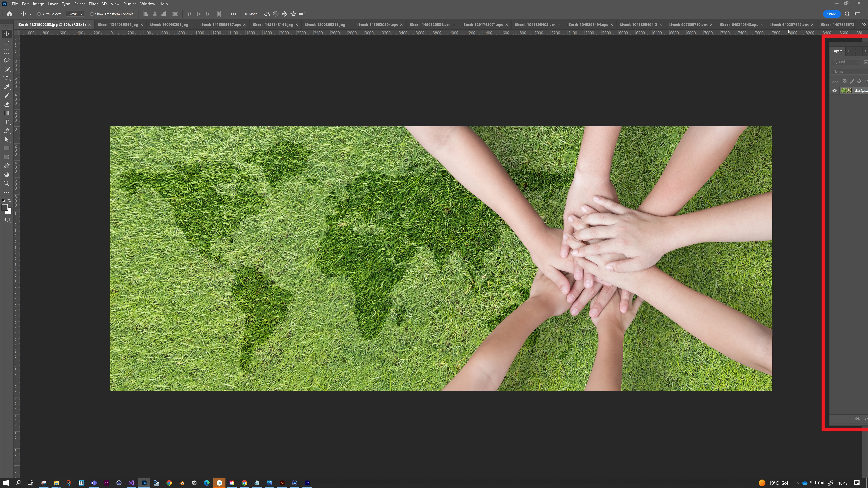The width and height of the screenshot is (868, 488).
Task: Open the Filter menu
Action: pos(93,4)
